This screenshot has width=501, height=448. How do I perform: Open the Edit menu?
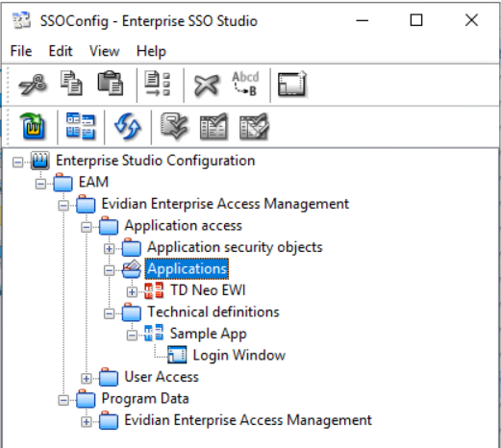tap(61, 51)
